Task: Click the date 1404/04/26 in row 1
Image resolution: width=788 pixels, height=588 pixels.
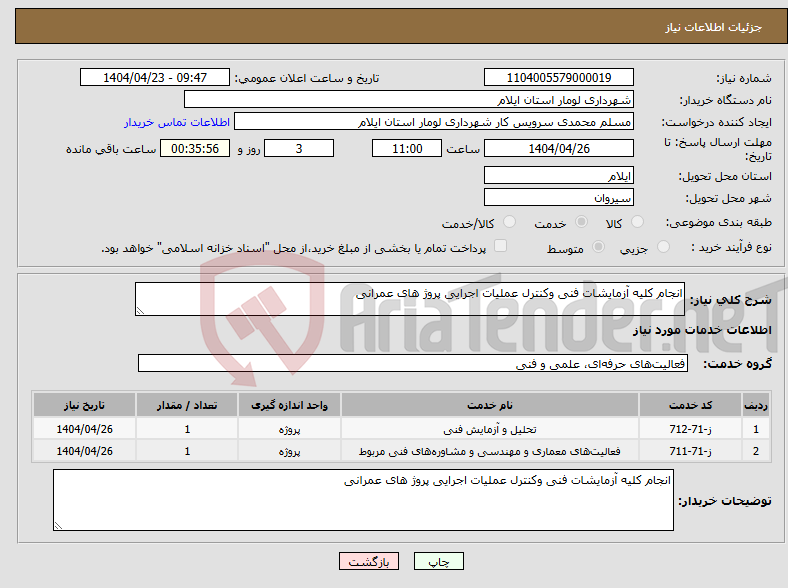Action: (84, 429)
